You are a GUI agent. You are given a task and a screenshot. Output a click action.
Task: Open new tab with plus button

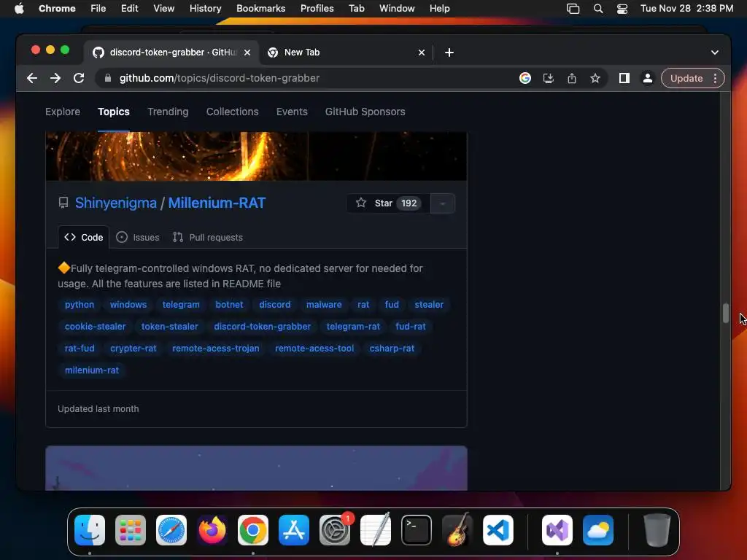(449, 52)
